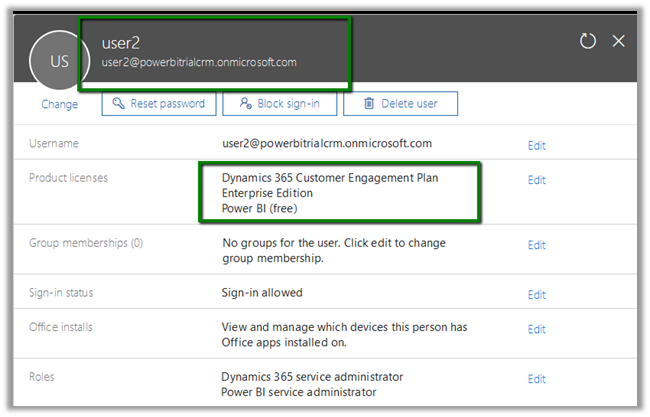Screen dimensions: 650x417
Task: Click the Power BI service administrator role
Action: (298, 392)
